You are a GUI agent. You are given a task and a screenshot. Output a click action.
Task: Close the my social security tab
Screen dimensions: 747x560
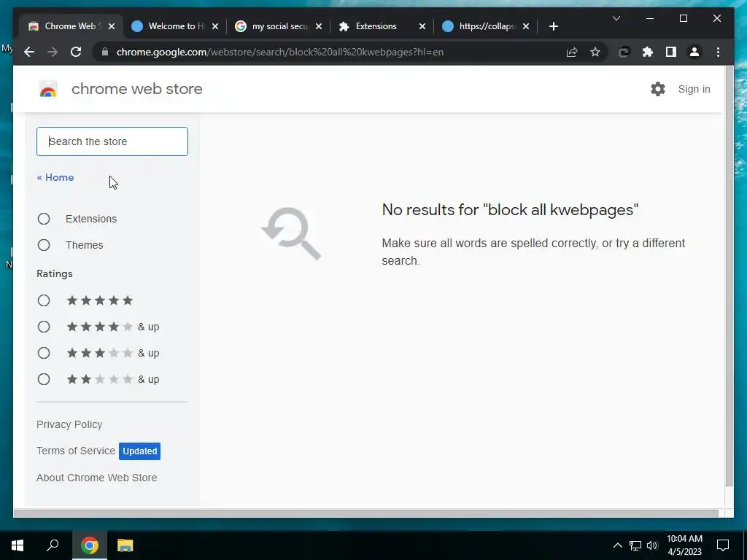point(319,26)
